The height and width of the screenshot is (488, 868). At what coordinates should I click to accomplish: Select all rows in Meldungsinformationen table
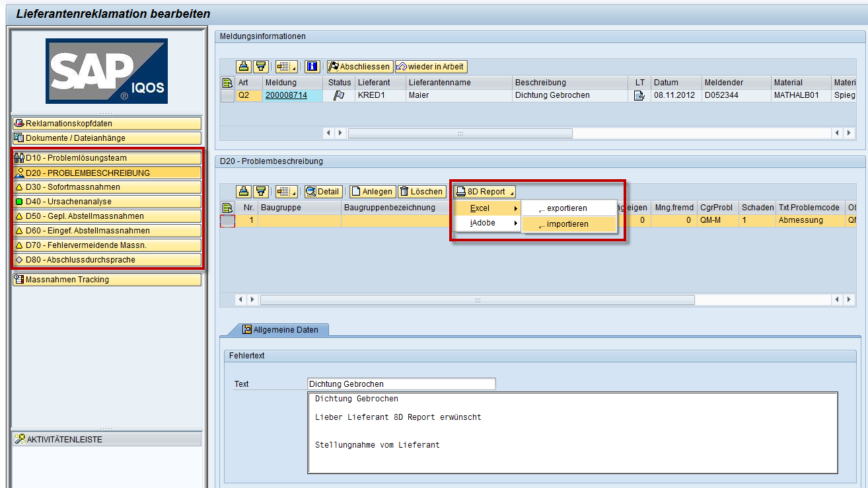point(227,83)
